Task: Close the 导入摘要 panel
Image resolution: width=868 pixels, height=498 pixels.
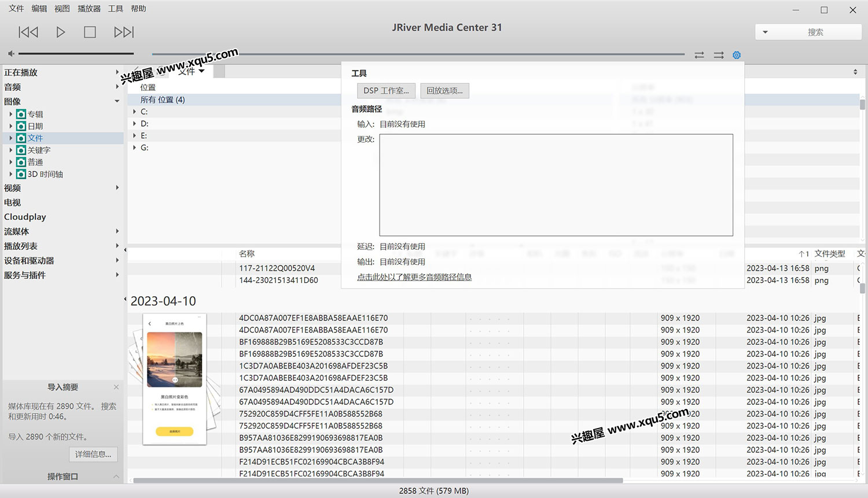Action: [116, 387]
